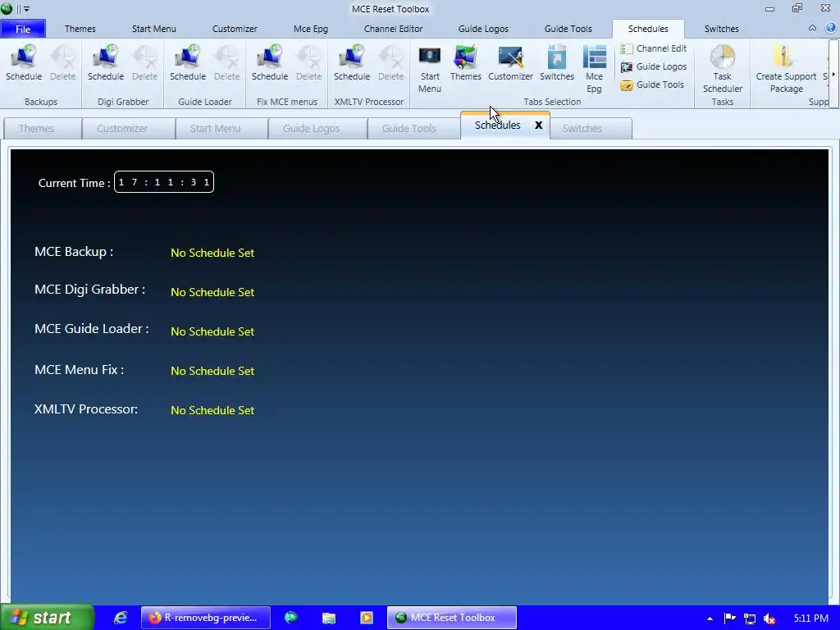The height and width of the screenshot is (630, 840).
Task: Click the flag tray icon
Action: (x=729, y=619)
